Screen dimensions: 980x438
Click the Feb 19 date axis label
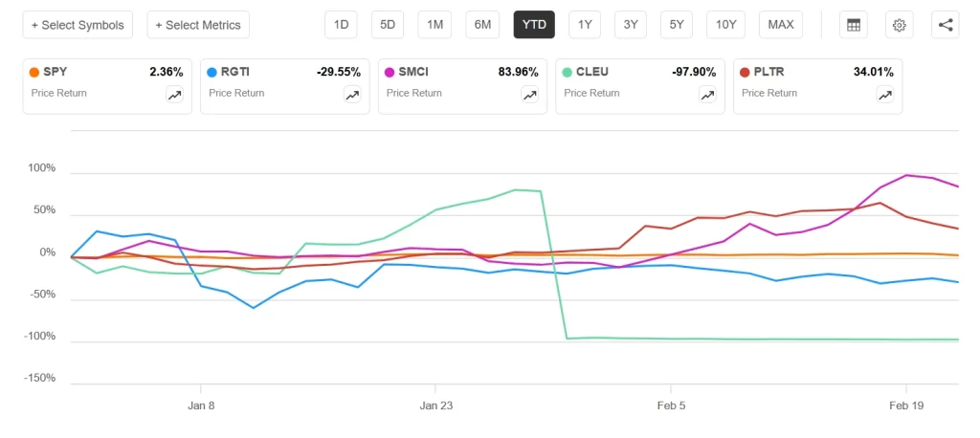905,405
